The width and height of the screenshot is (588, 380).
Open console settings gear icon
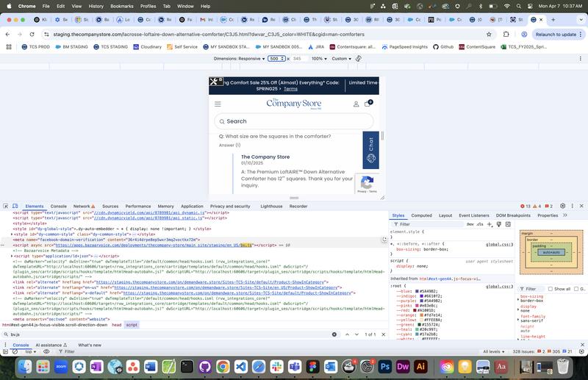tap(581, 351)
